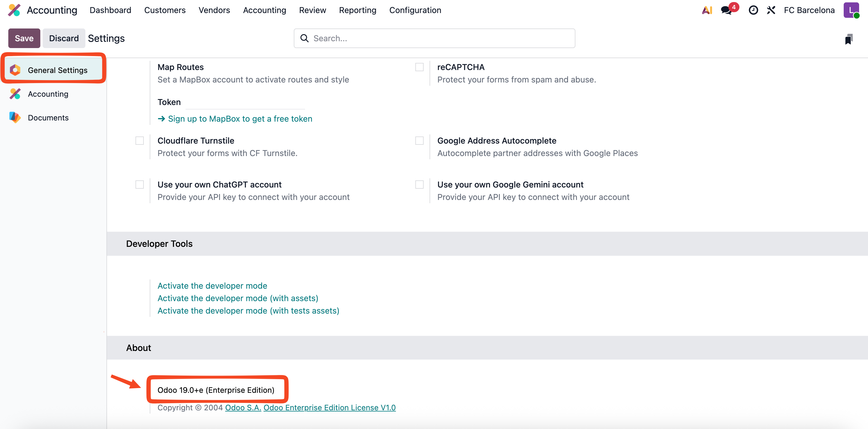Click the bookmark icon near search
Viewport: 868px width, 429px height.
[848, 39]
